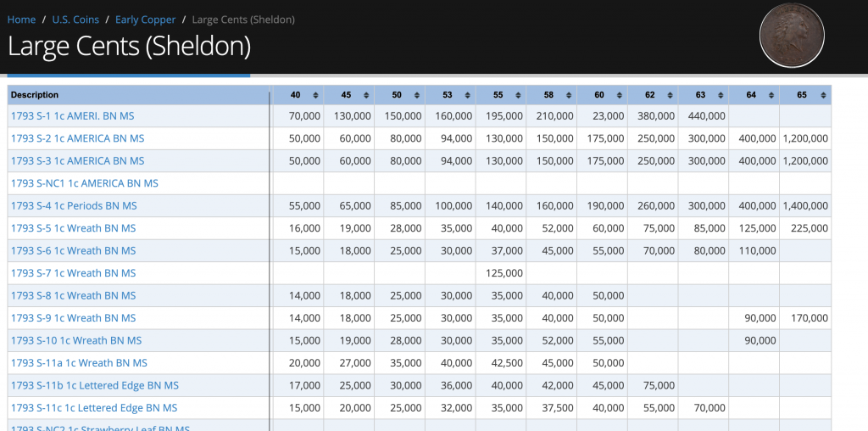This screenshot has width=868, height=431.
Task: Navigate to Early Copper breadcrumb
Action: click(146, 20)
